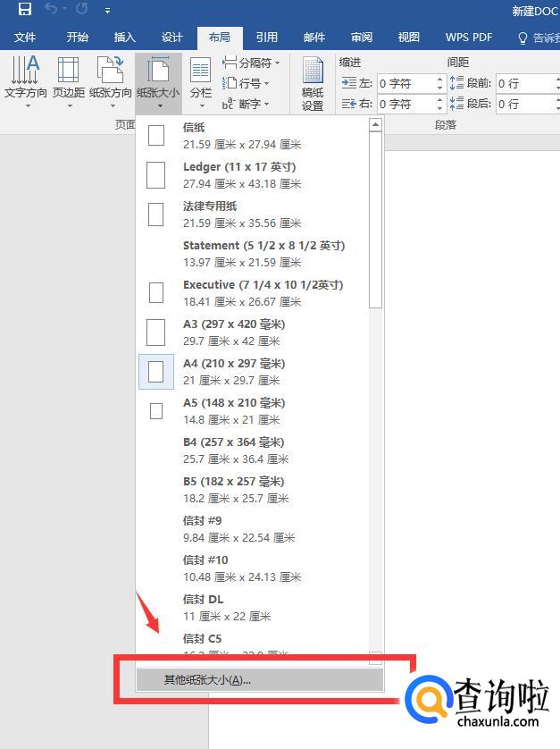The height and width of the screenshot is (749, 560).
Task: Choose Executive (7 1/4 x 10 1/2英寸)
Action: (252, 293)
